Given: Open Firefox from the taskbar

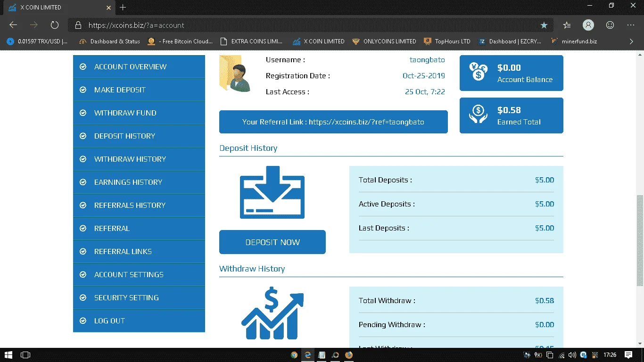Looking at the screenshot, I should pyautogui.click(x=349, y=355).
